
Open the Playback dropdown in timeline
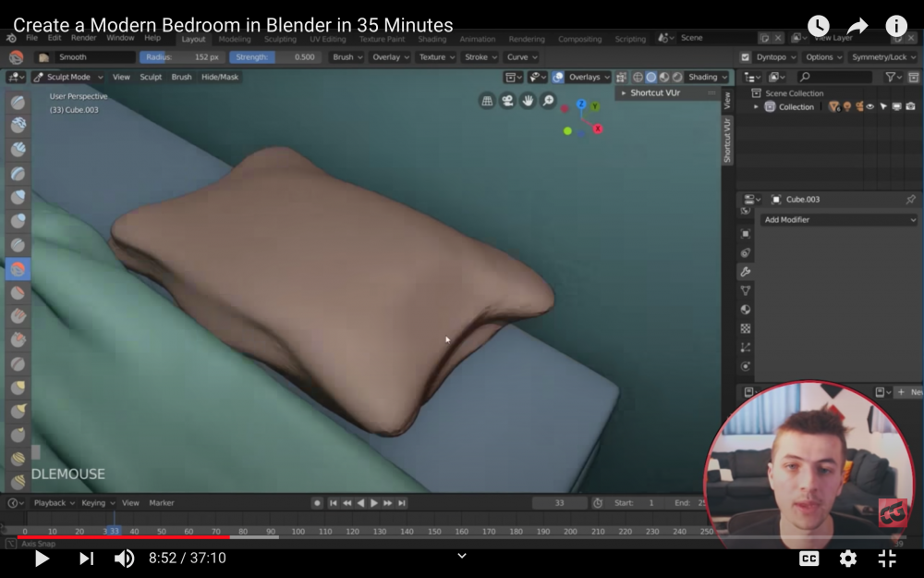point(55,503)
